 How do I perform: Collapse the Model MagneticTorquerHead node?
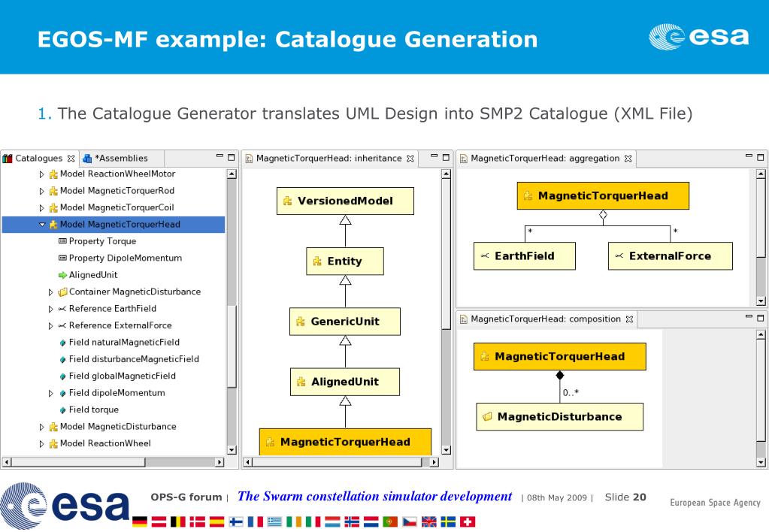[42, 225]
